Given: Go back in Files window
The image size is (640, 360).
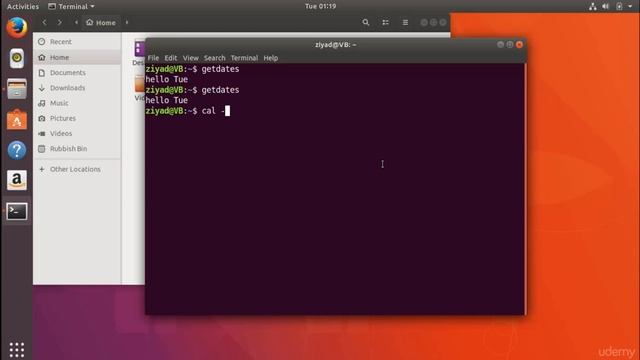Looking at the screenshot, I should 44,22.
